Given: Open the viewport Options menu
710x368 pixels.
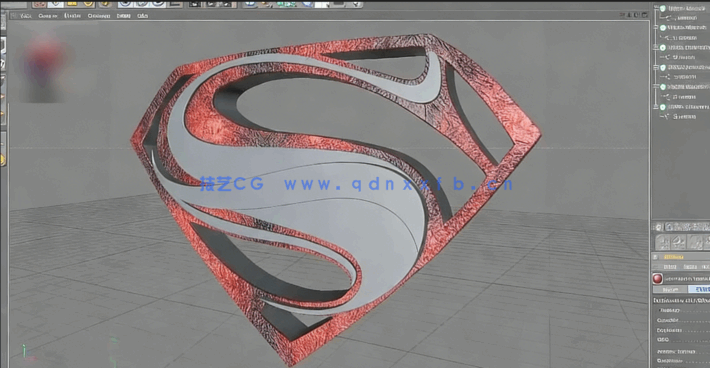Looking at the screenshot, I should [x=99, y=16].
